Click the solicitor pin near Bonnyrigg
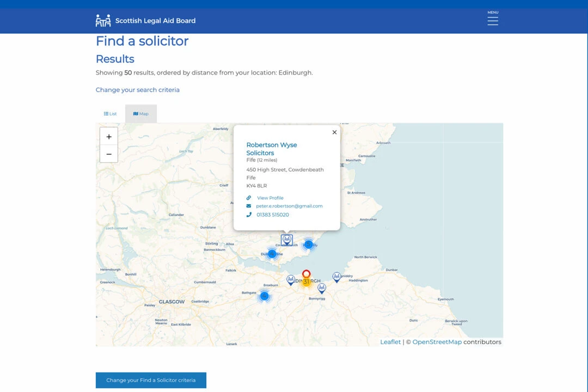 [x=322, y=287]
